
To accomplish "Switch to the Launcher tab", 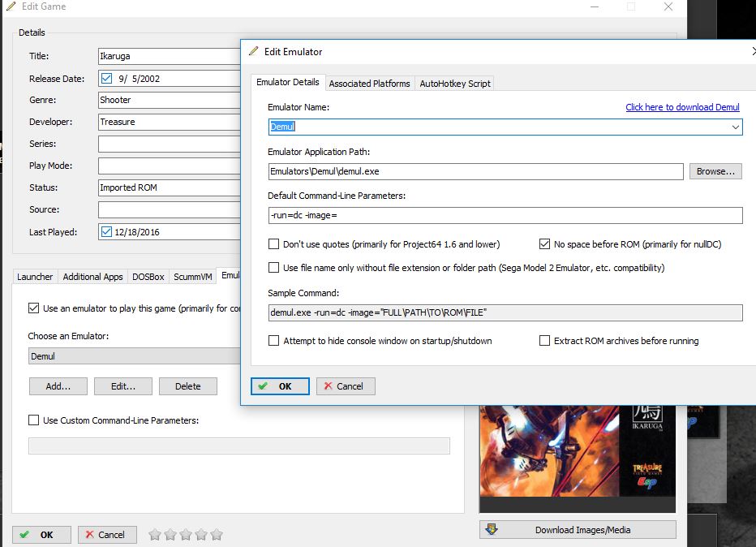I will [35, 277].
